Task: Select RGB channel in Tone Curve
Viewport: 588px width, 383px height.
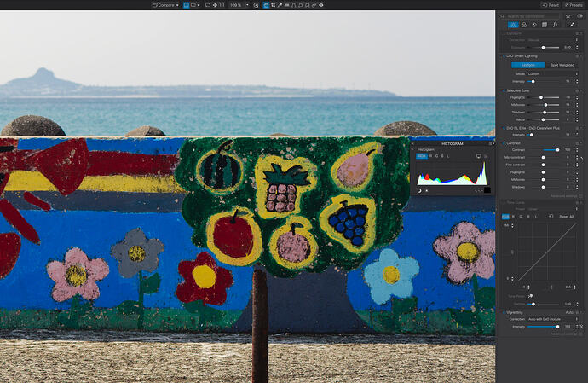Action: [x=505, y=217]
